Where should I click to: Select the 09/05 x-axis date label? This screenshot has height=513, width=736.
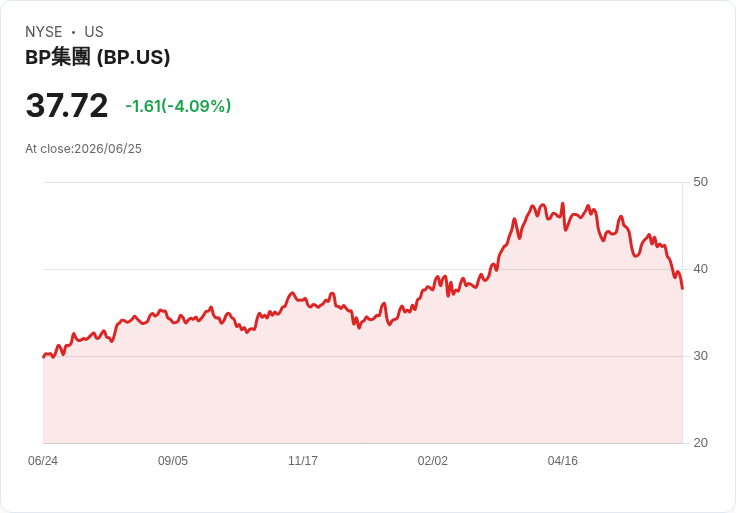pos(173,461)
